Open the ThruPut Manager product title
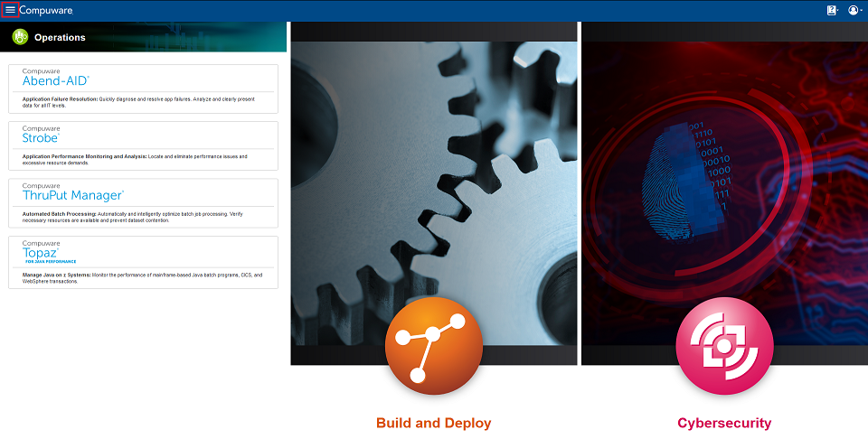The height and width of the screenshot is (439, 868). point(72,195)
